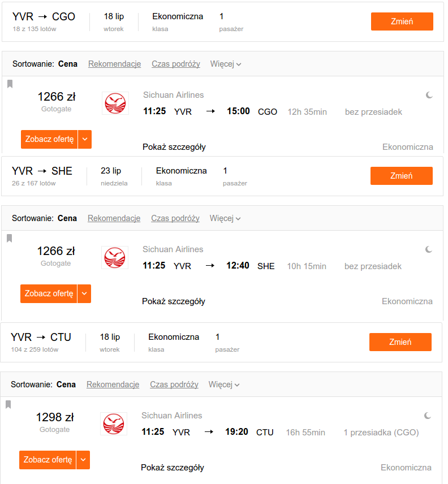
Task: Sort CTU results by Rekomendacje
Action: click(x=113, y=384)
